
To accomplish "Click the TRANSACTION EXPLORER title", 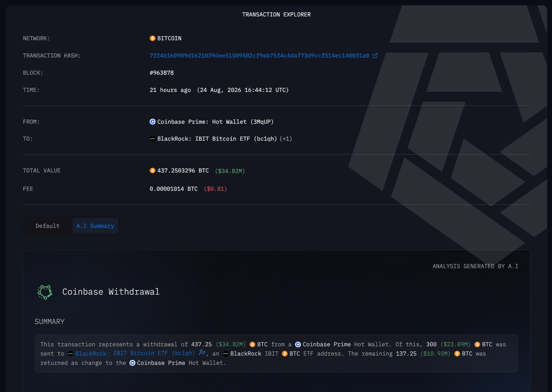I will pyautogui.click(x=276, y=15).
